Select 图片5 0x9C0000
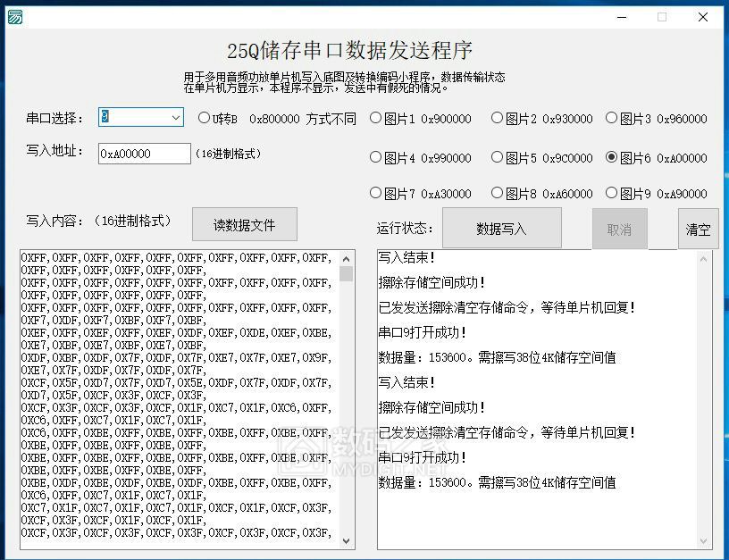The width and height of the screenshot is (729, 560). click(497, 156)
